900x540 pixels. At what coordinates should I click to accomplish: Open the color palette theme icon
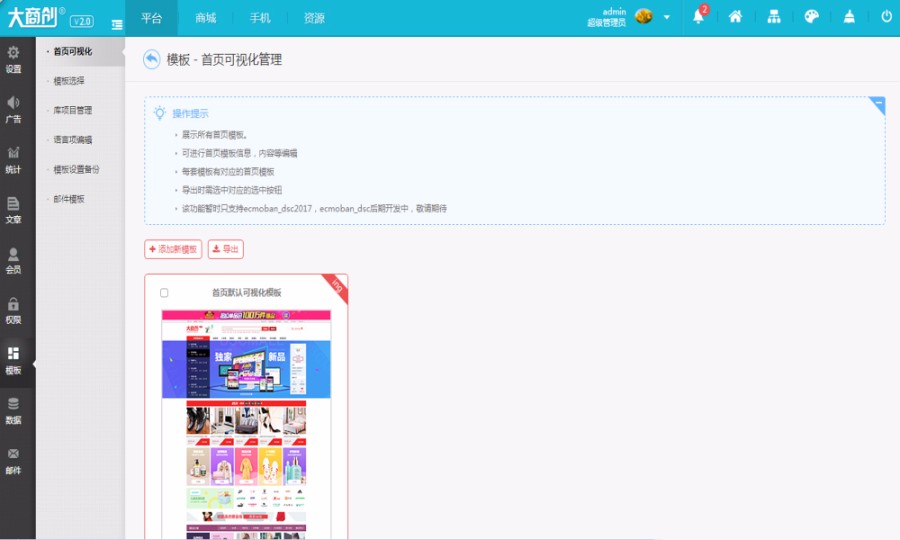coord(811,17)
